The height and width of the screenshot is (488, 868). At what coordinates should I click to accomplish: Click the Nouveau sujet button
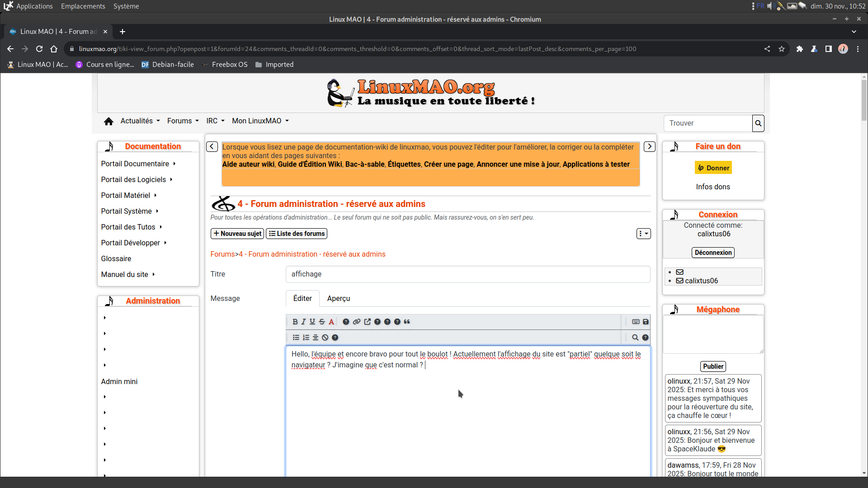237,234
